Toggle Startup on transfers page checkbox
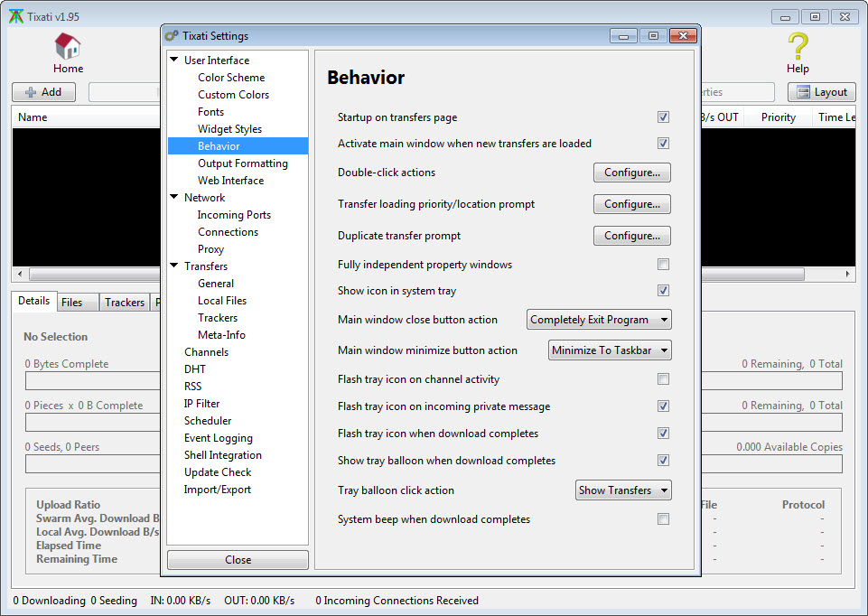Image resolution: width=868 pixels, height=616 pixels. pyautogui.click(x=663, y=117)
